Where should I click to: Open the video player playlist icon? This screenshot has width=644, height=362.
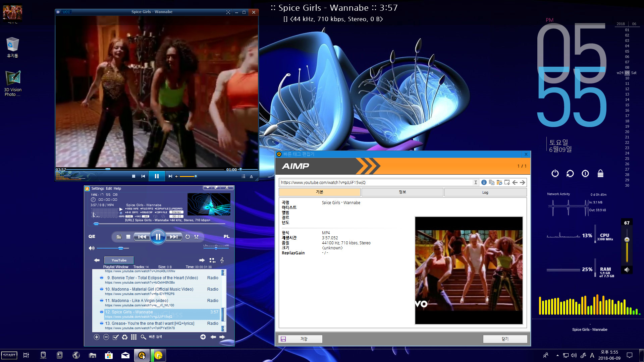[x=244, y=176]
